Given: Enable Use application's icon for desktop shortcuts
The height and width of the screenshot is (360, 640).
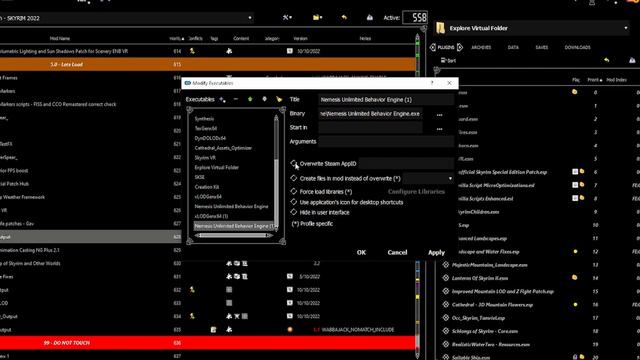Looking at the screenshot, I should pyautogui.click(x=294, y=202).
